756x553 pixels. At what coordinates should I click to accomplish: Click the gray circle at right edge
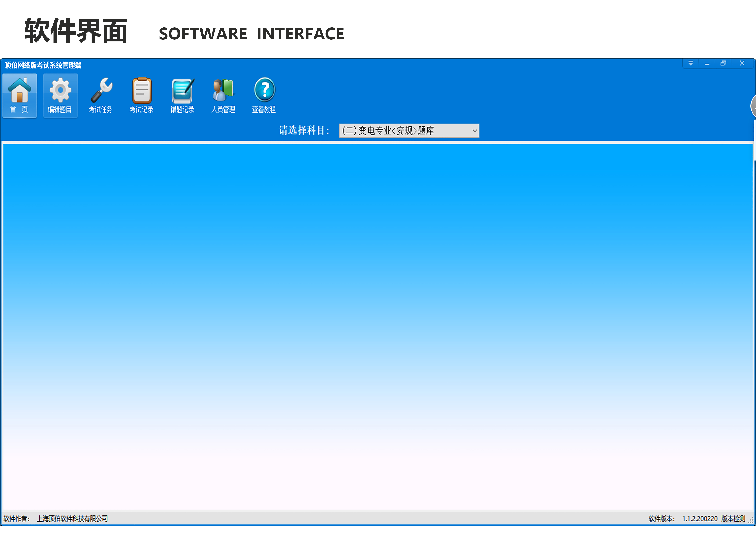753,106
